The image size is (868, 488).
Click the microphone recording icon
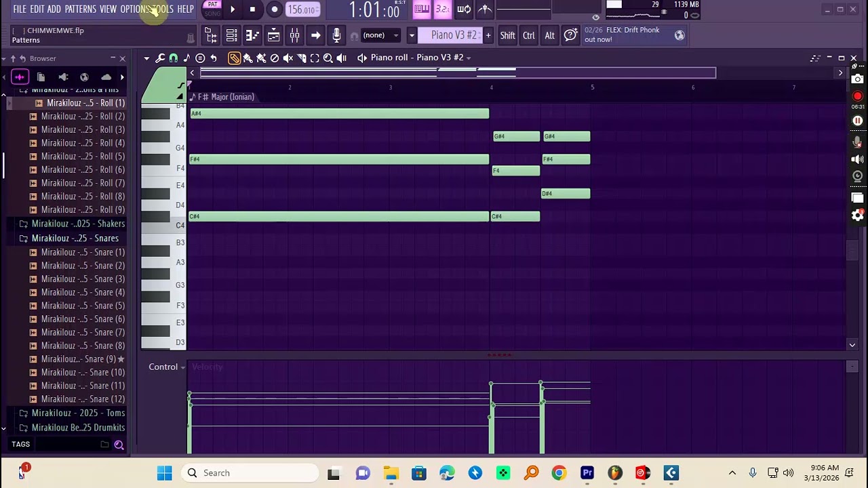336,35
